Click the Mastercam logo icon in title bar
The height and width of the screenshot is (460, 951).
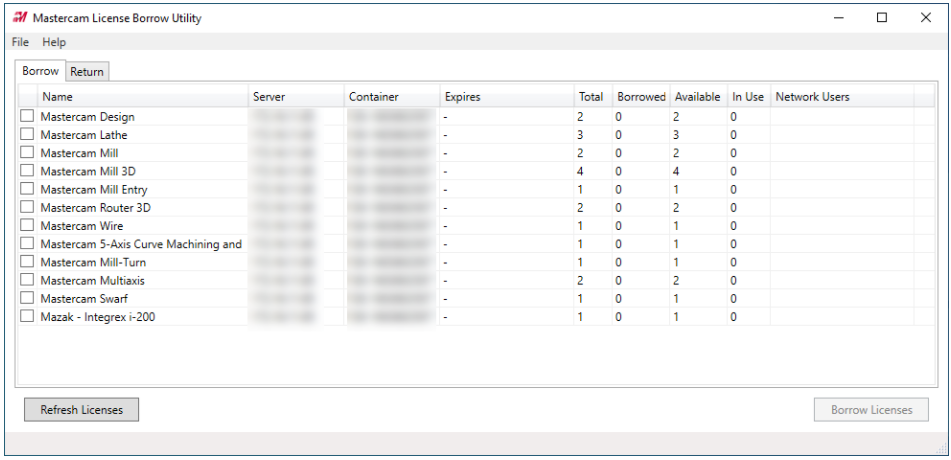point(19,18)
